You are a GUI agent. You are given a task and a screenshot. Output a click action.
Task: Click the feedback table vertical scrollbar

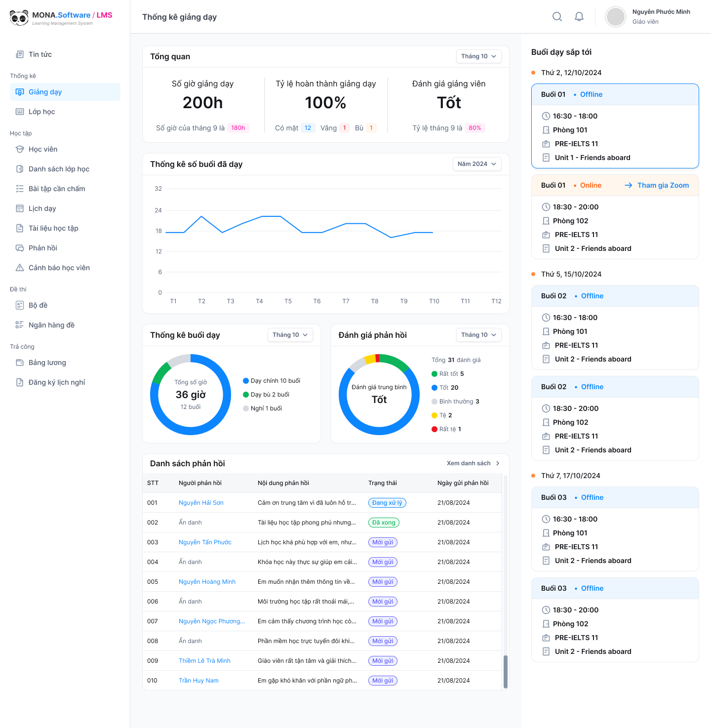coord(505,671)
